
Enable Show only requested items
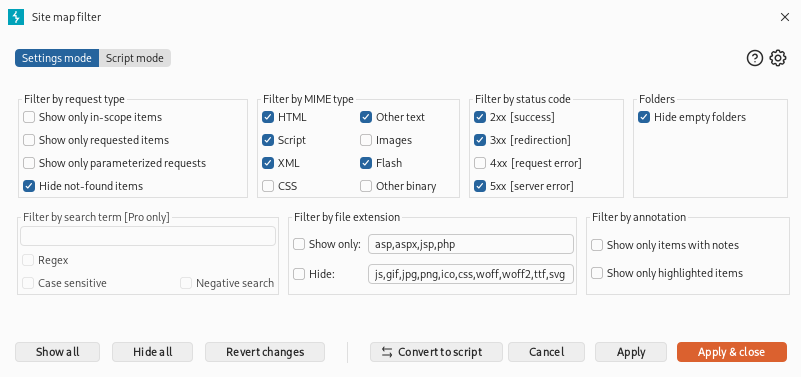pyautogui.click(x=29, y=140)
